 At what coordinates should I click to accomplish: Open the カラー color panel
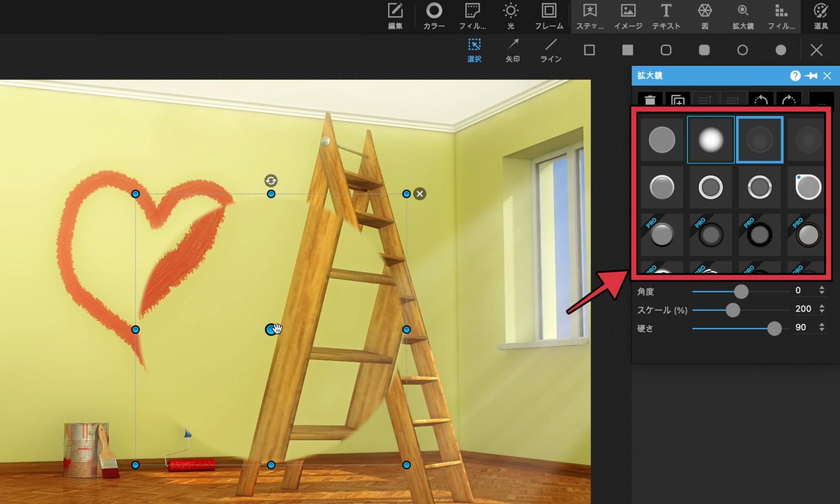pyautogui.click(x=434, y=16)
